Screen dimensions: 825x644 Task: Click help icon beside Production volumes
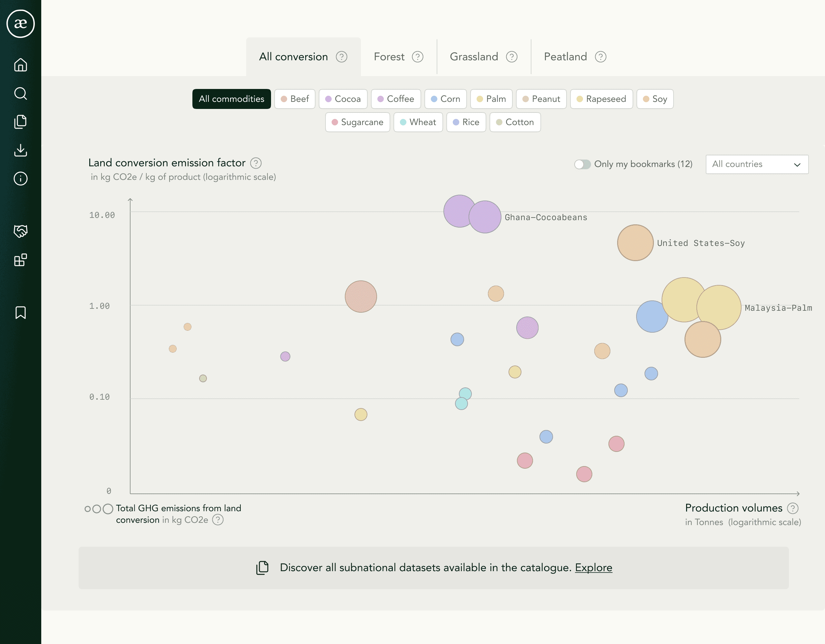tap(792, 508)
